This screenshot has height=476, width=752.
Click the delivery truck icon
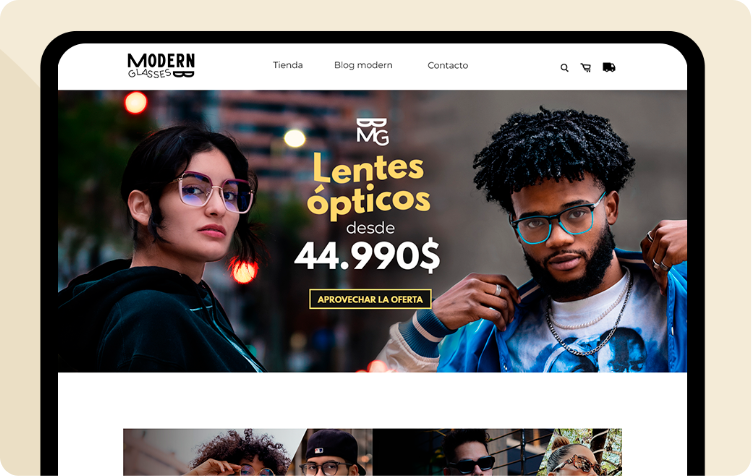(x=609, y=67)
